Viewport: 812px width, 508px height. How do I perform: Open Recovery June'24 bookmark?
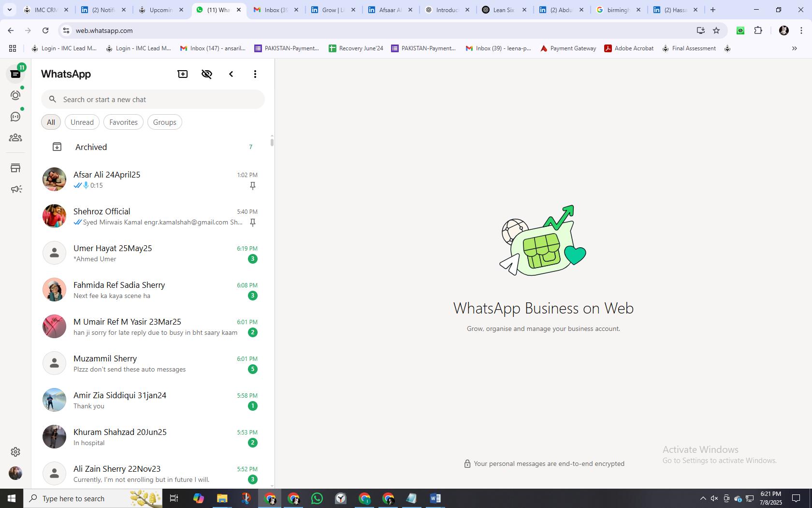pyautogui.click(x=356, y=48)
